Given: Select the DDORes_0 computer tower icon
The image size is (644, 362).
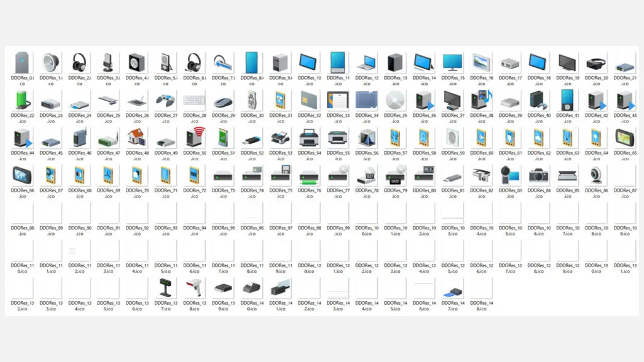Looking at the screenshot, I should (x=22, y=63).
